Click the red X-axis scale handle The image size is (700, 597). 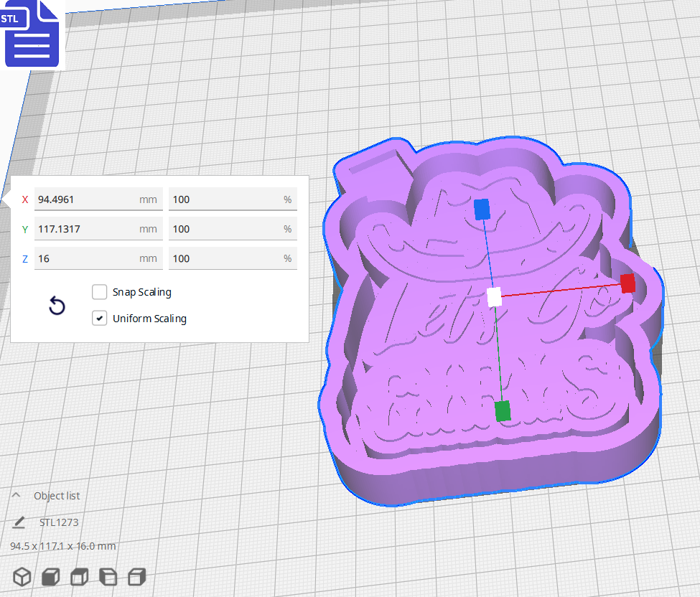coord(628,284)
